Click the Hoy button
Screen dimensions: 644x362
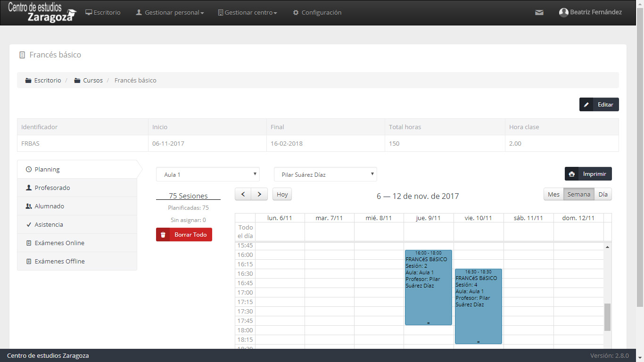point(282,194)
